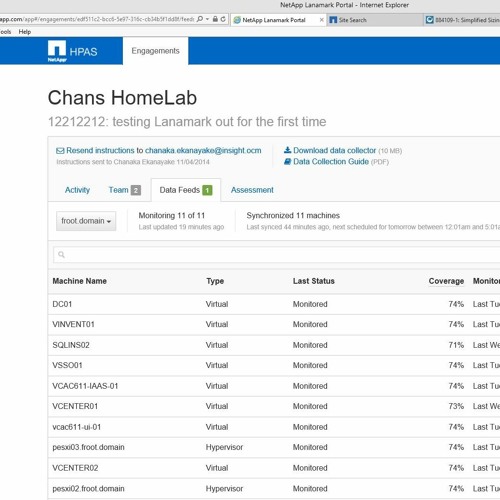Click the address bar lock icon
500x500 pixels.
pos(215,19)
